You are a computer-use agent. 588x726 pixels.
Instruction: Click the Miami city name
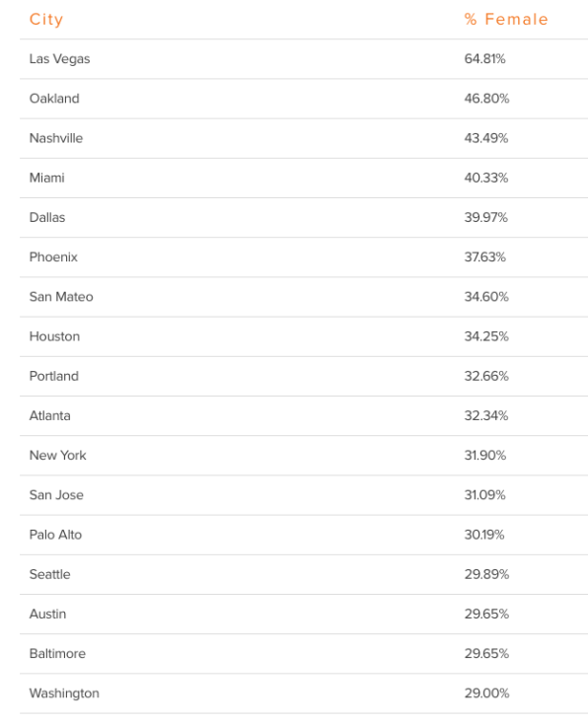[x=46, y=178]
